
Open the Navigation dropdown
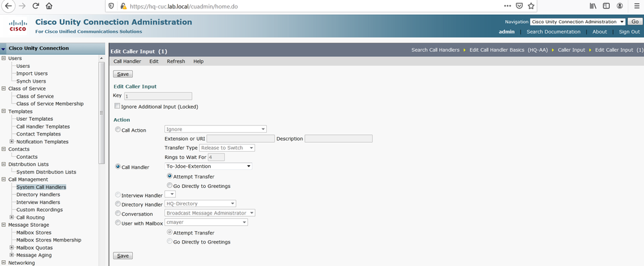tap(578, 22)
